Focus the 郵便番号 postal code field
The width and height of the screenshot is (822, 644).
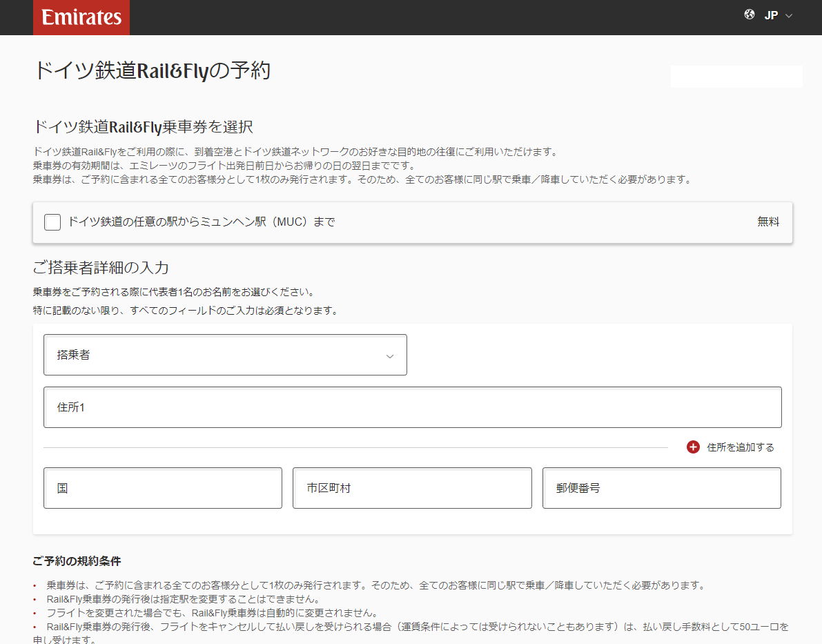(x=662, y=488)
